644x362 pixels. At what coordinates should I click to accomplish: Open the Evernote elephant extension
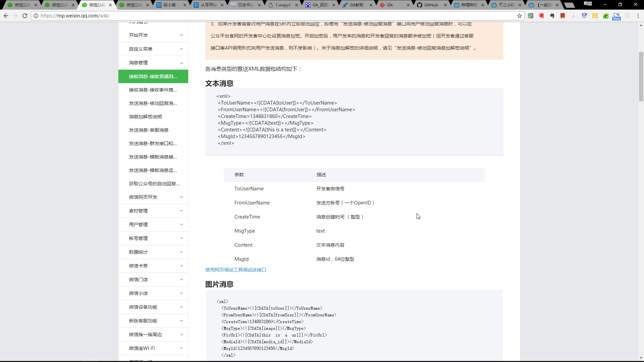tap(552, 16)
